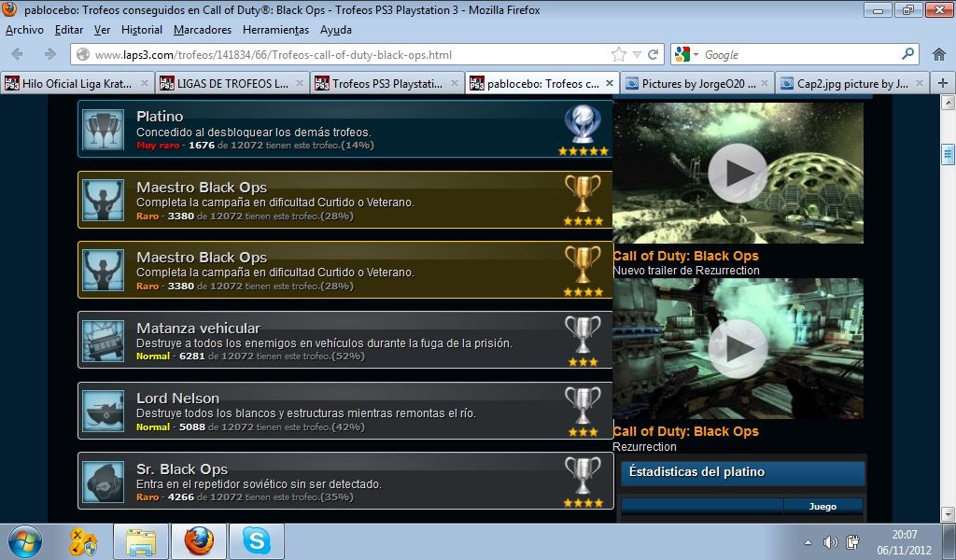This screenshot has width=956, height=560.
Task: Play the second Rezurrection video
Action: [738, 348]
